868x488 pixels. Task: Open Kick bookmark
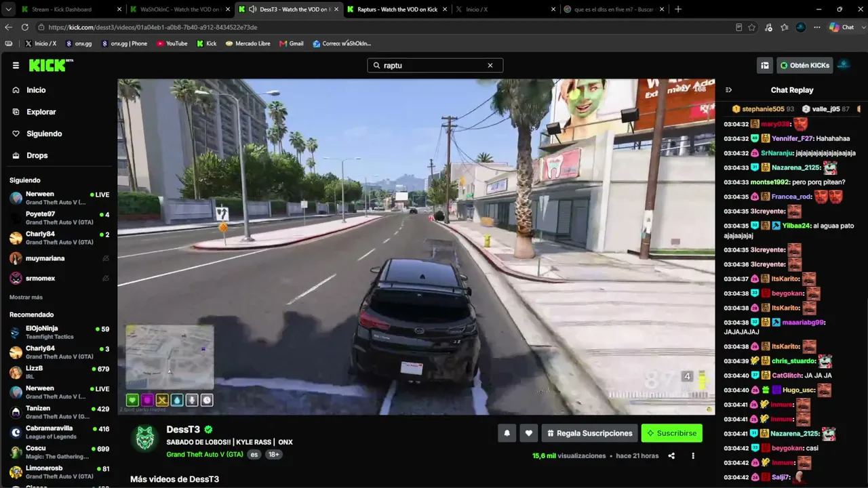click(207, 43)
